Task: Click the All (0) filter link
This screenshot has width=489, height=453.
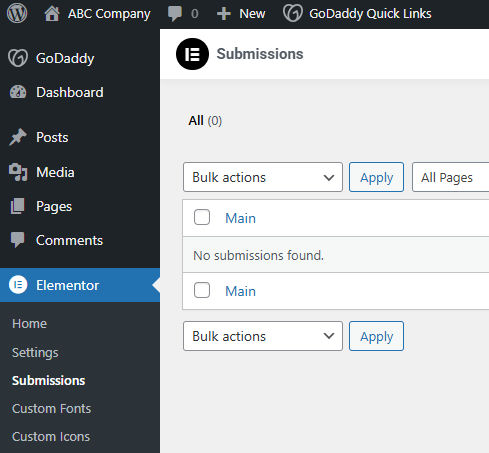Action: [205, 121]
